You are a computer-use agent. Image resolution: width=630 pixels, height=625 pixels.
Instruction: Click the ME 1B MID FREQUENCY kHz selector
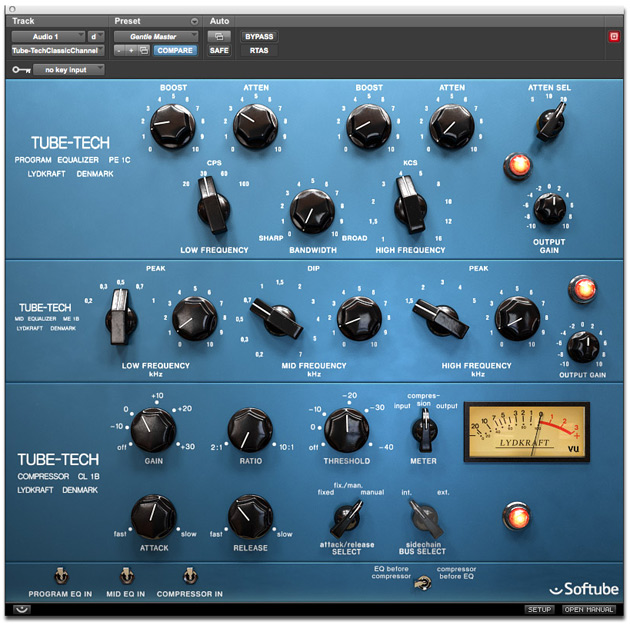tap(277, 318)
